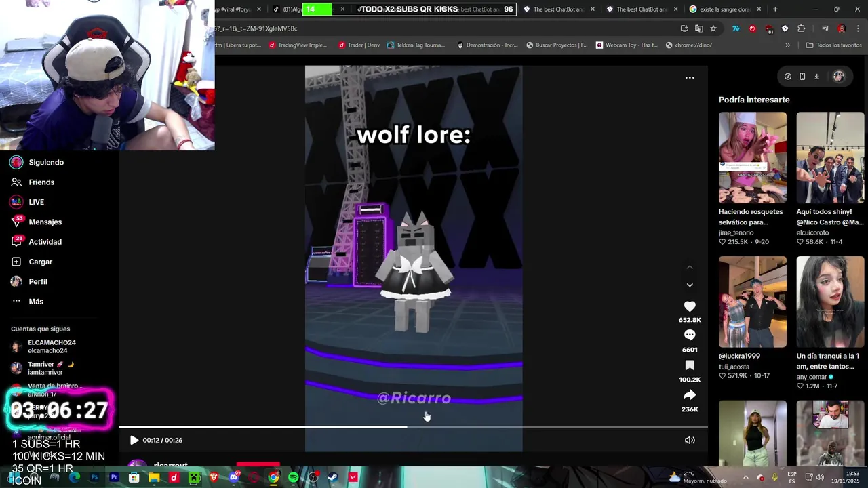The image size is (868, 488).
Task: Like the video with the heart icon
Action: pos(690,306)
